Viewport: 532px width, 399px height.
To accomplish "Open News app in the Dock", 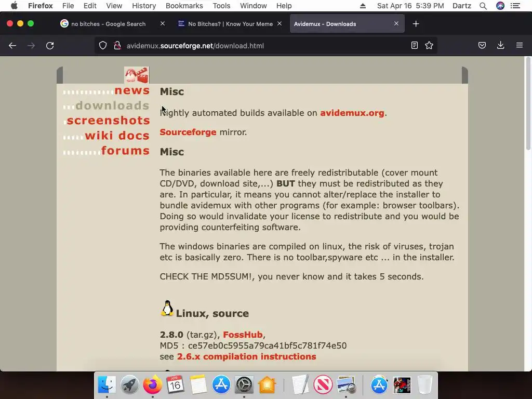I will (323, 385).
